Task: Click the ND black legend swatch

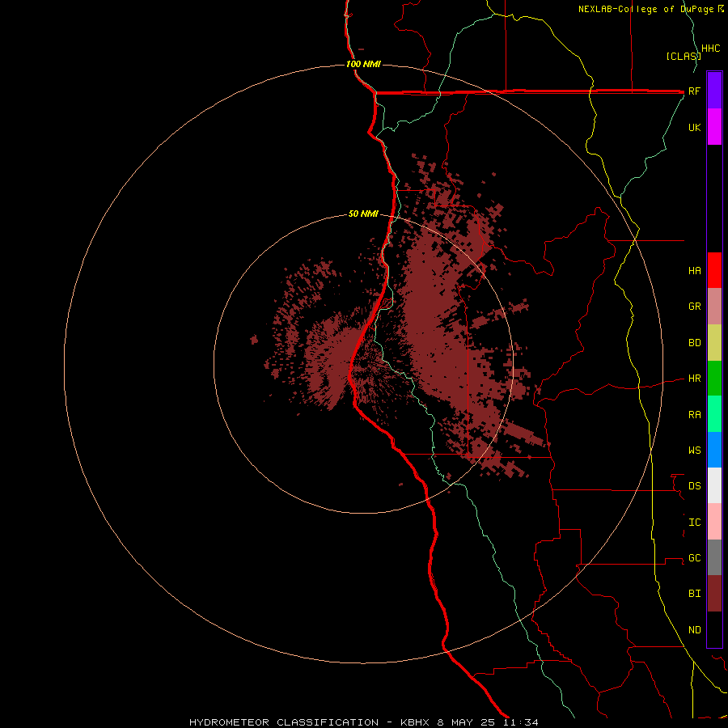Action: coord(714,629)
